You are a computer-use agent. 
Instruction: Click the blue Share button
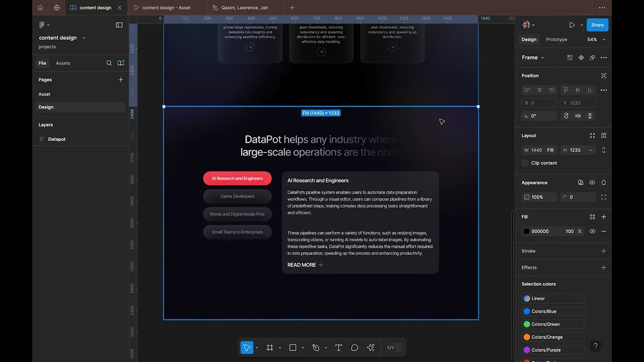(597, 25)
